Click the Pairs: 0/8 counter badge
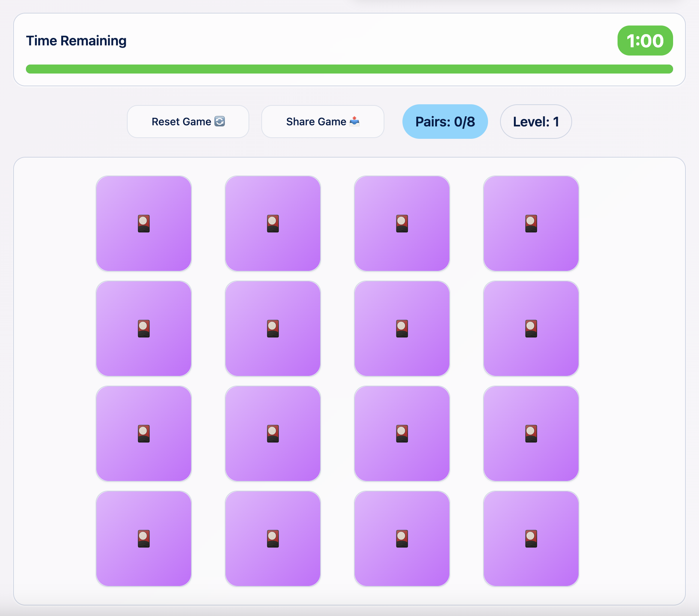Image resolution: width=699 pixels, height=616 pixels. coord(445,122)
